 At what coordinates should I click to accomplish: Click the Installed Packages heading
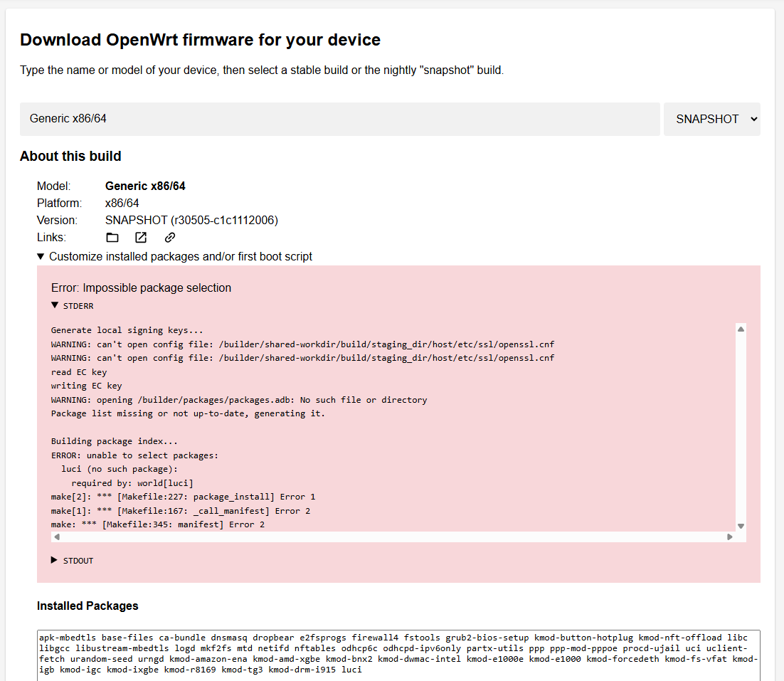click(88, 606)
